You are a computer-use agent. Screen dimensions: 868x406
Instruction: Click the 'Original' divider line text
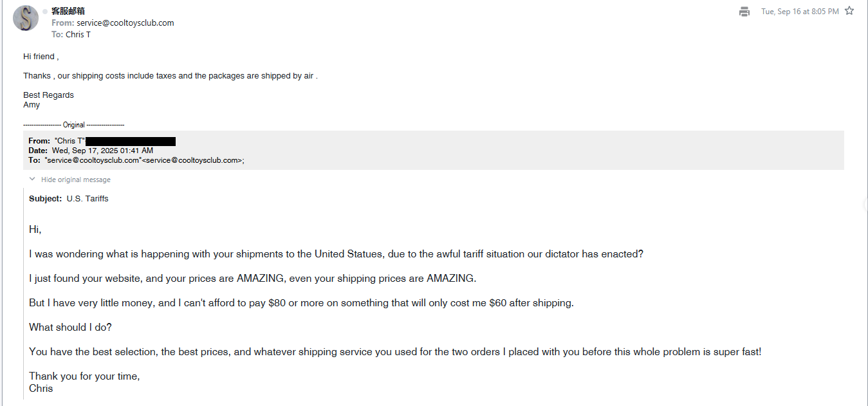[x=74, y=125]
